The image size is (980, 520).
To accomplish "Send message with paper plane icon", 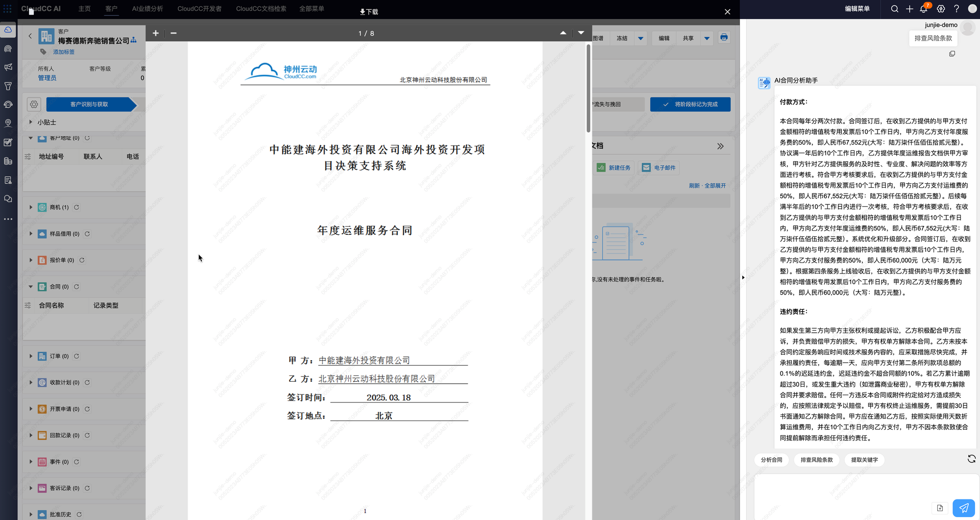I will click(x=963, y=508).
